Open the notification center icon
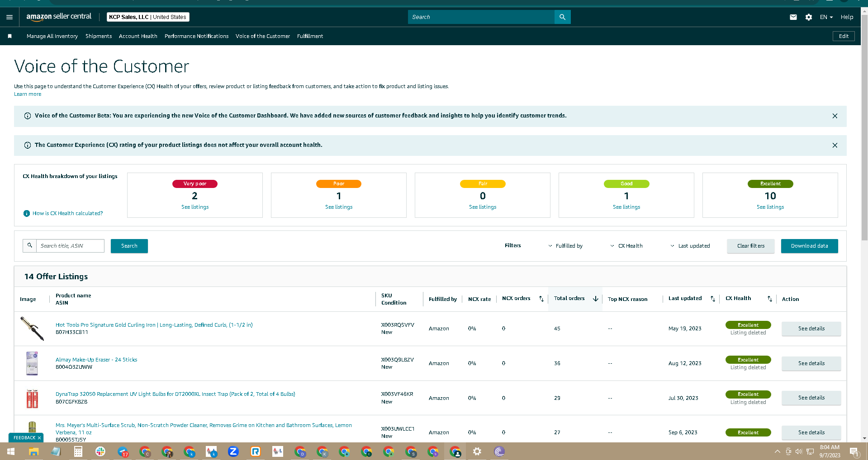This screenshot has height=460, width=868. click(854, 451)
